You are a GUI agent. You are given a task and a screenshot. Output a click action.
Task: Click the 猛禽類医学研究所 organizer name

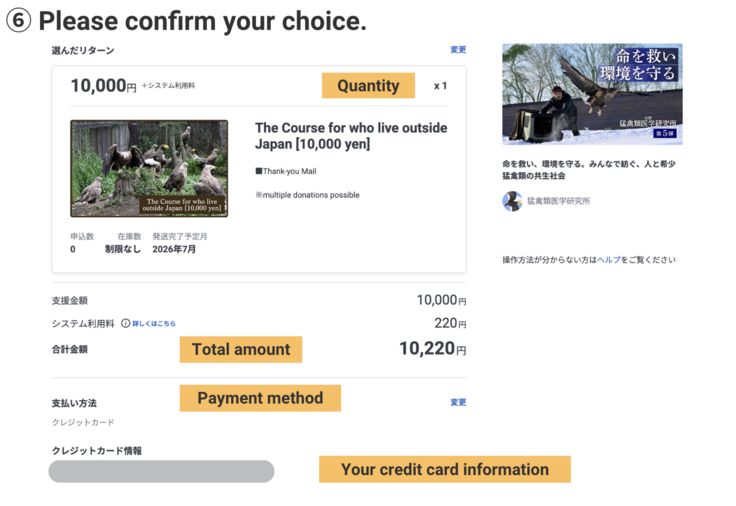(x=558, y=201)
